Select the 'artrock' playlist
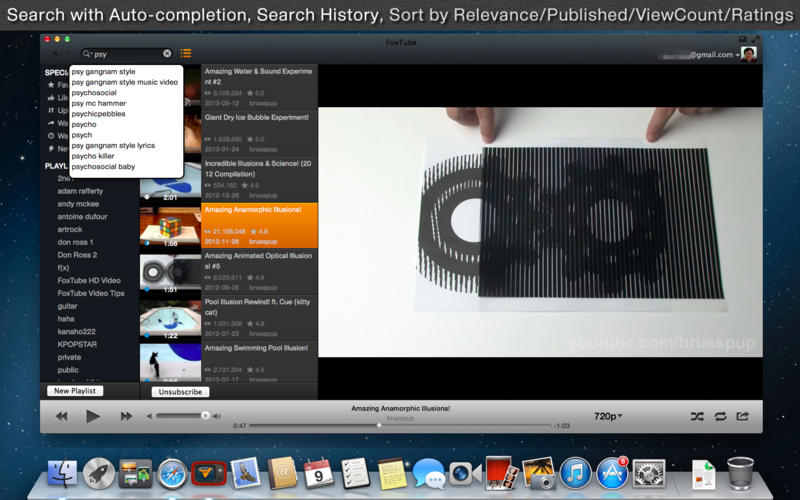Screen dimensions: 800x500 [69, 229]
